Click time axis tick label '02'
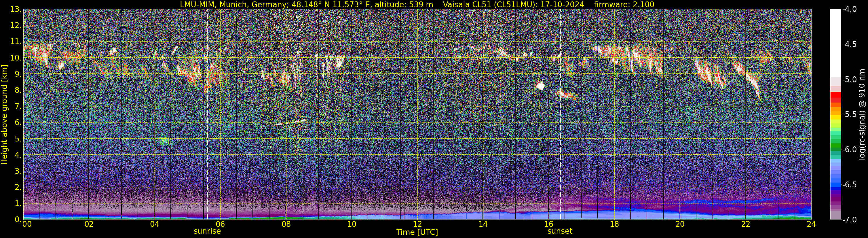Image resolution: width=868 pixels, height=238 pixels. coord(89,224)
